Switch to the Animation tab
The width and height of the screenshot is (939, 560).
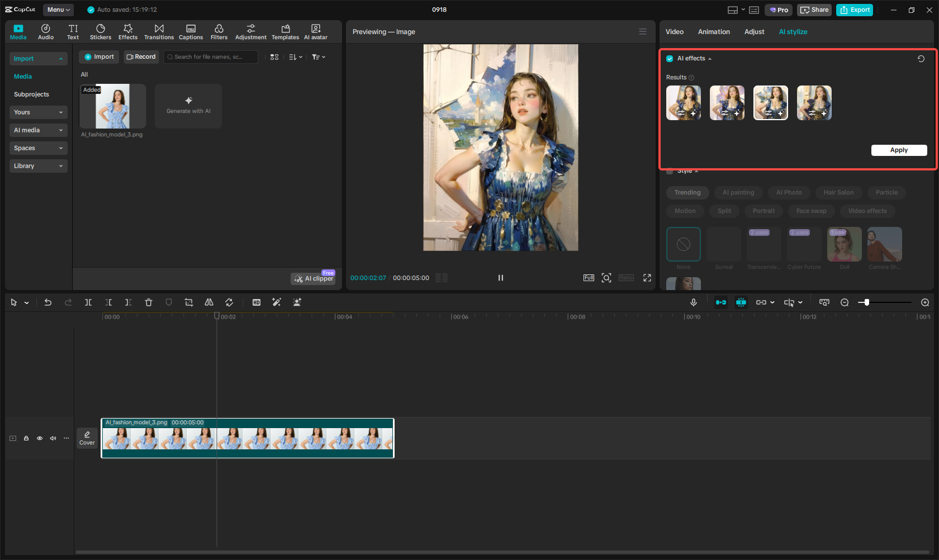point(714,32)
